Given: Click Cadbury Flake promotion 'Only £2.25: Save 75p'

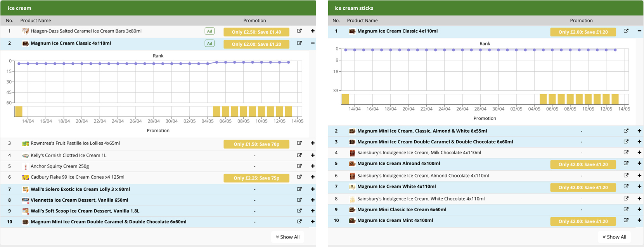Looking at the screenshot, I should tap(256, 178).
